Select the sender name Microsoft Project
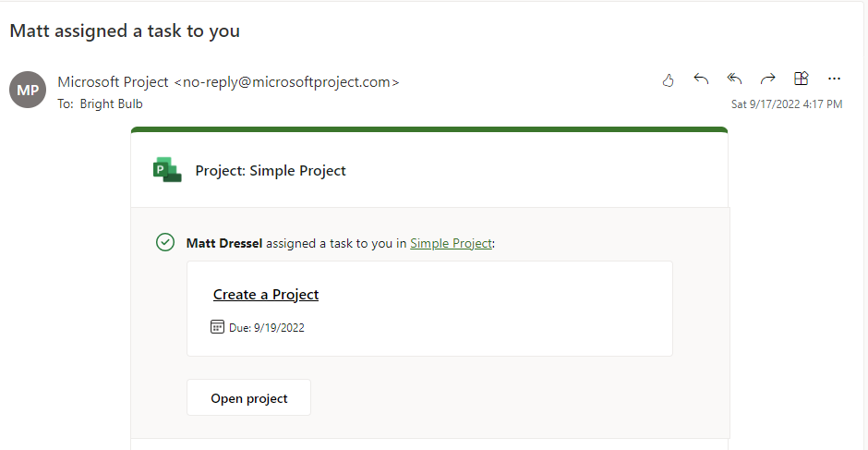868x450 pixels. click(113, 82)
